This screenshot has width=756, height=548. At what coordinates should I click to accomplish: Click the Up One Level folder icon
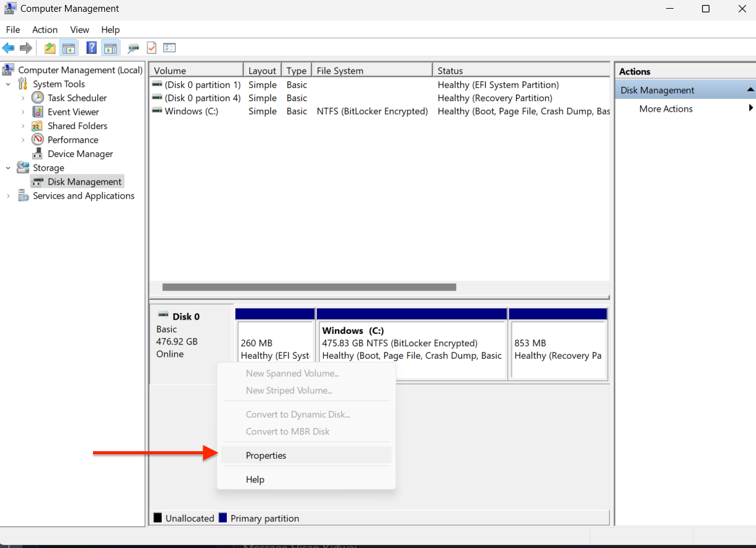click(50, 48)
